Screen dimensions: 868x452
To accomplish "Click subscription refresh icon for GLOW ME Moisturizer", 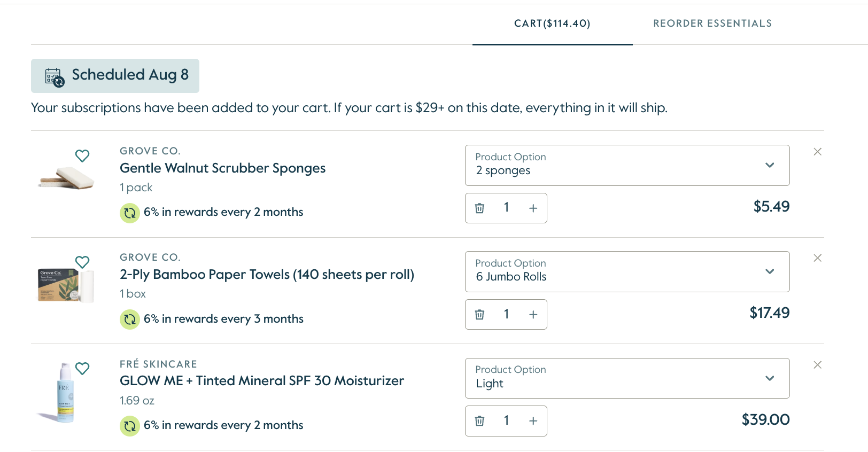I will tap(130, 426).
